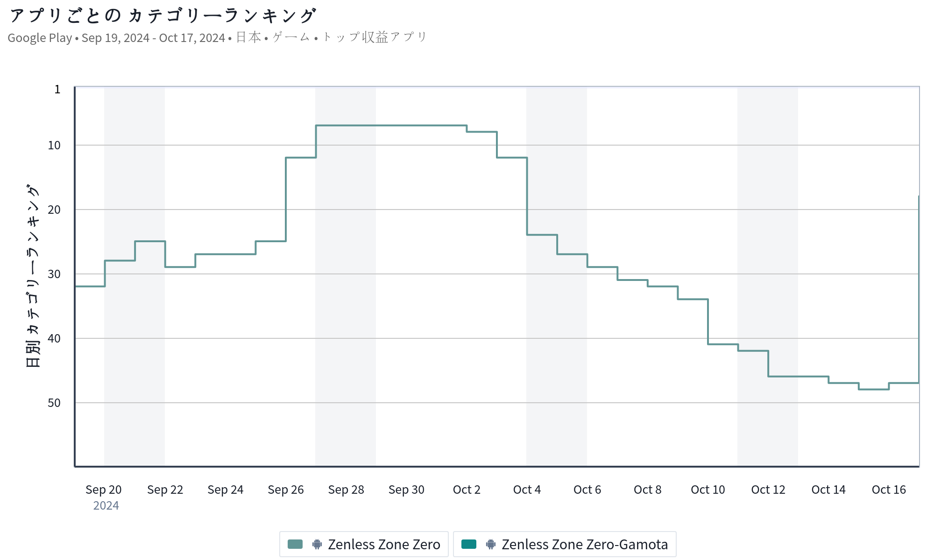The width and height of the screenshot is (934, 560).
Task: Click the Android icon beside Zenless Zone Zero-Gamota
Action: 491,544
